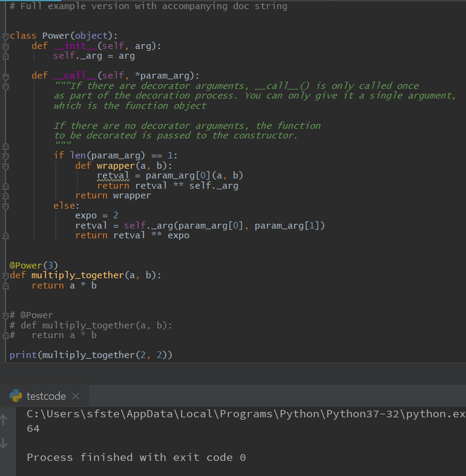The height and width of the screenshot is (476, 466).
Task: Click the fold end marker at 'self._arg = arg'
Action: 5,56
